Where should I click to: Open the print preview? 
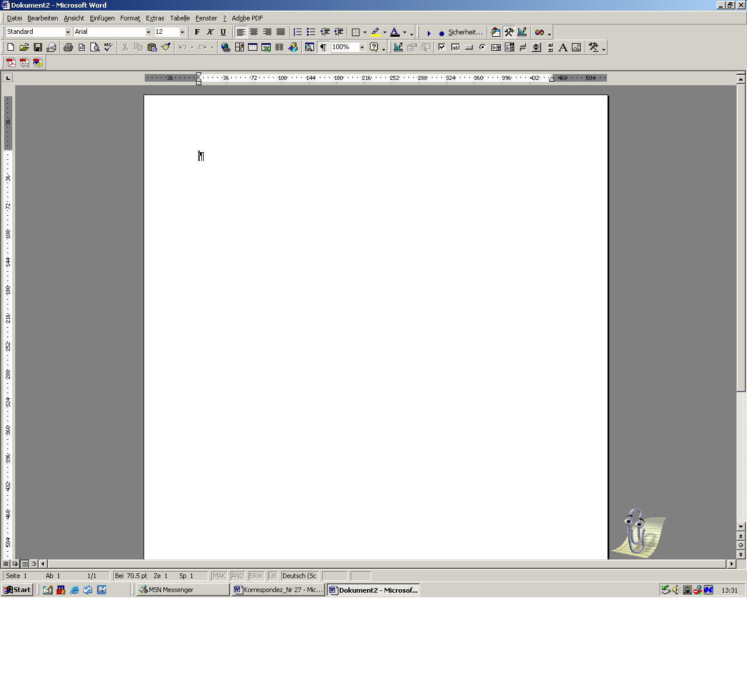click(95, 47)
